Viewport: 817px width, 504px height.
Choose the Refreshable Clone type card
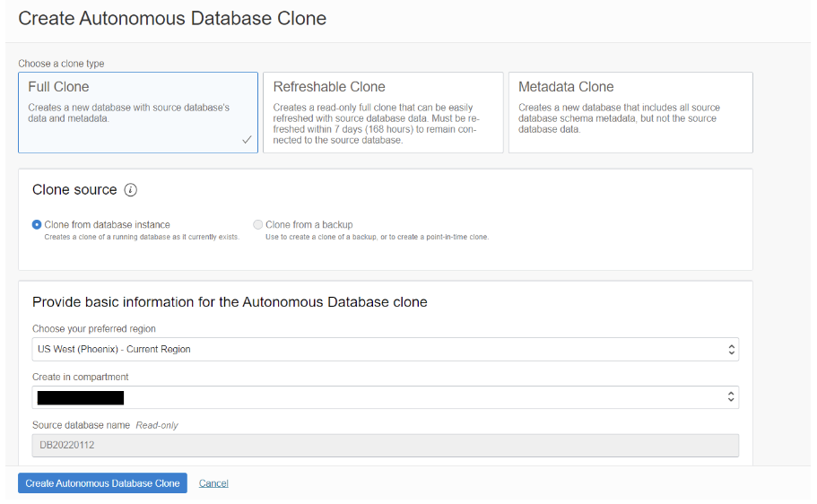point(383,113)
